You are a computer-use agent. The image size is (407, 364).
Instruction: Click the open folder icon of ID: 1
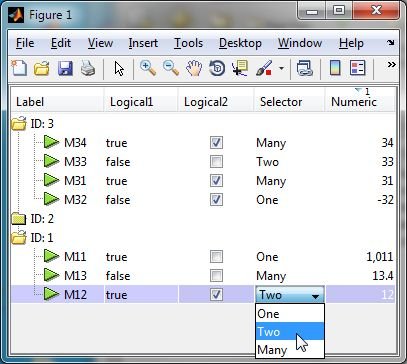19,237
